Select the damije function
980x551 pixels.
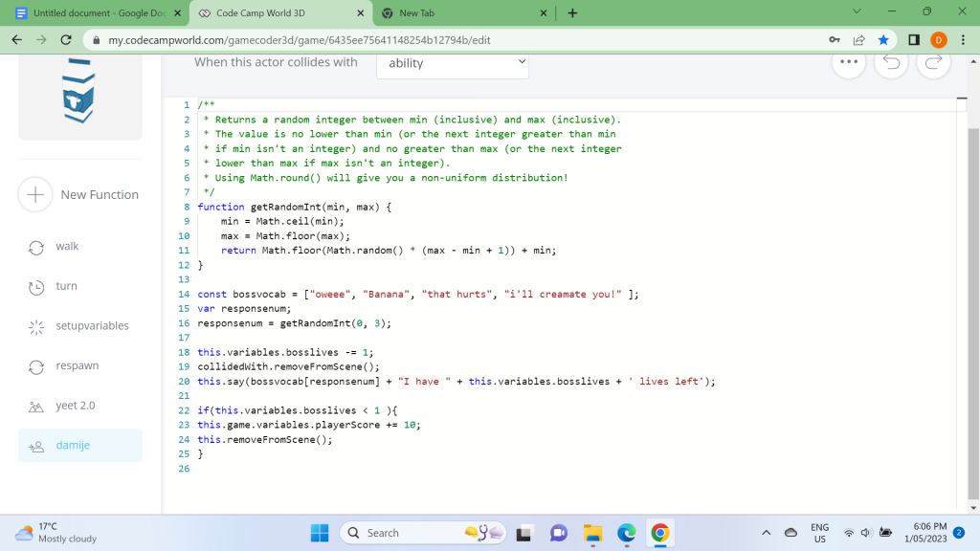(73, 446)
